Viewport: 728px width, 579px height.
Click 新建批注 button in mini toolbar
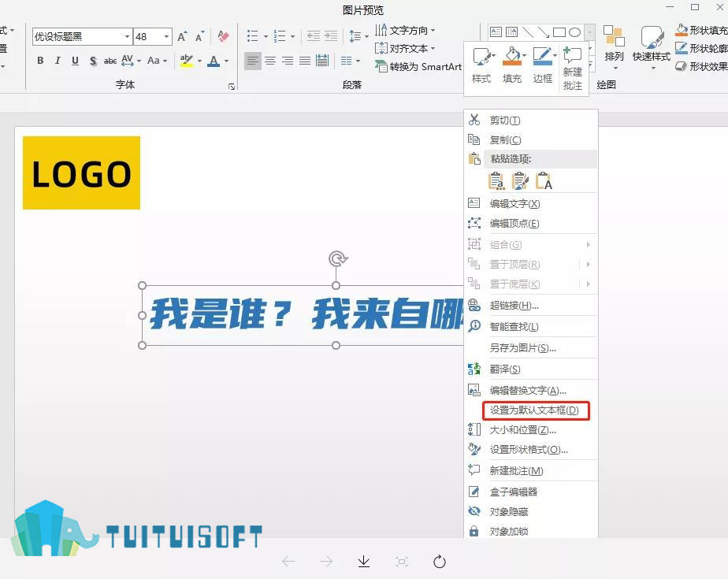pos(573,69)
